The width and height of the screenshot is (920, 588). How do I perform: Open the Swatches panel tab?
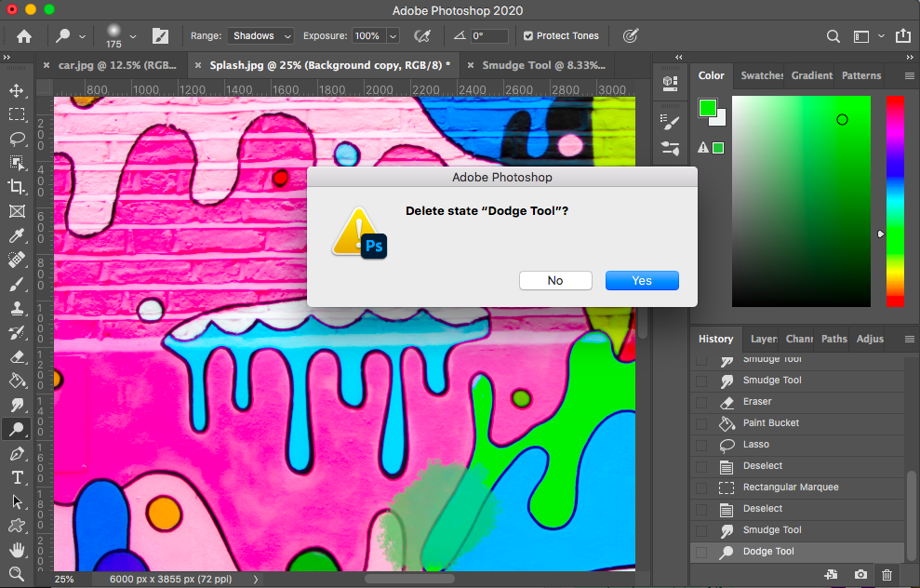click(x=762, y=75)
